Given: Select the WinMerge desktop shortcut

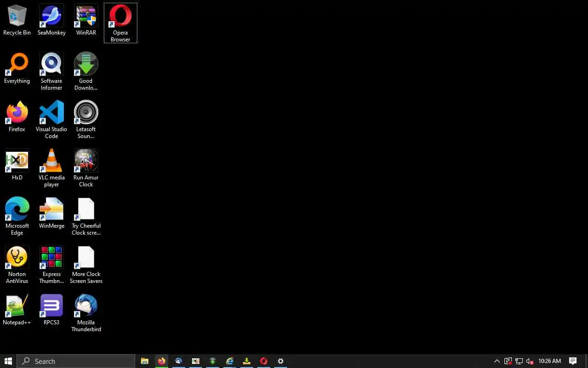Looking at the screenshot, I should 51,214.
